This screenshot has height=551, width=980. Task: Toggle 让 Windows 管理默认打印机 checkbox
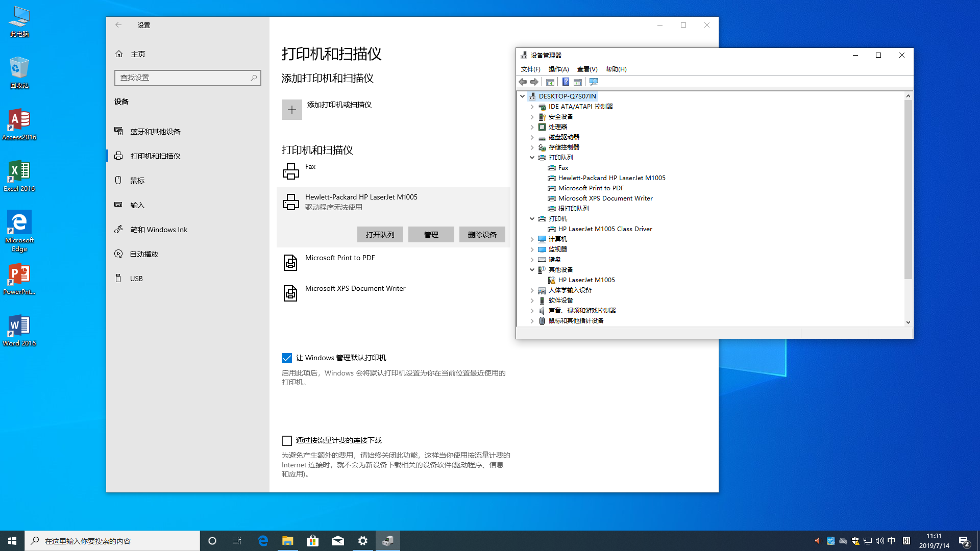(287, 358)
